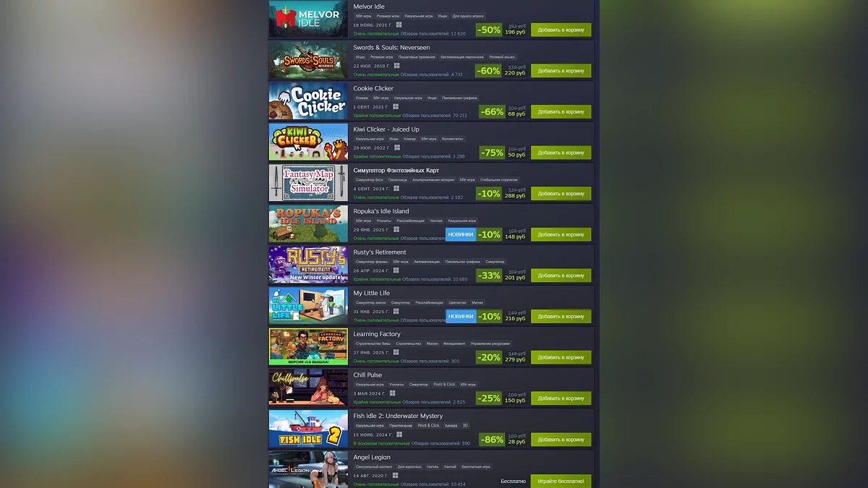Add Cookie Clicker to cart
The width and height of the screenshot is (868, 488).
(561, 112)
